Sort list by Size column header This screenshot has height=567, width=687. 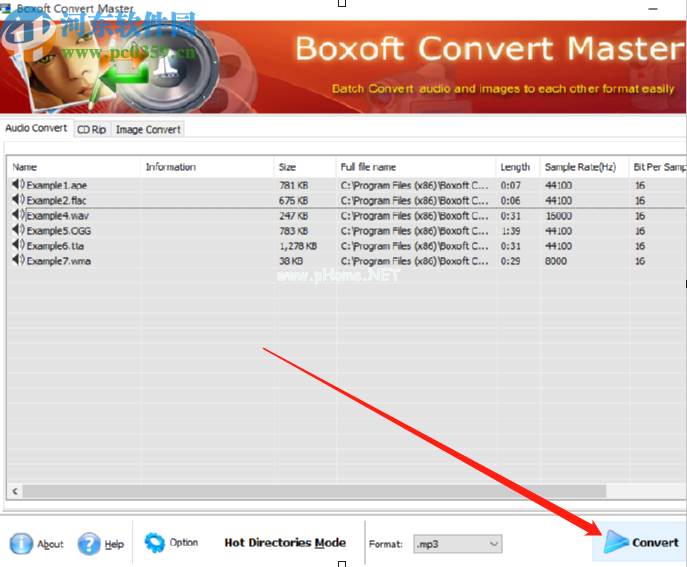(287, 167)
